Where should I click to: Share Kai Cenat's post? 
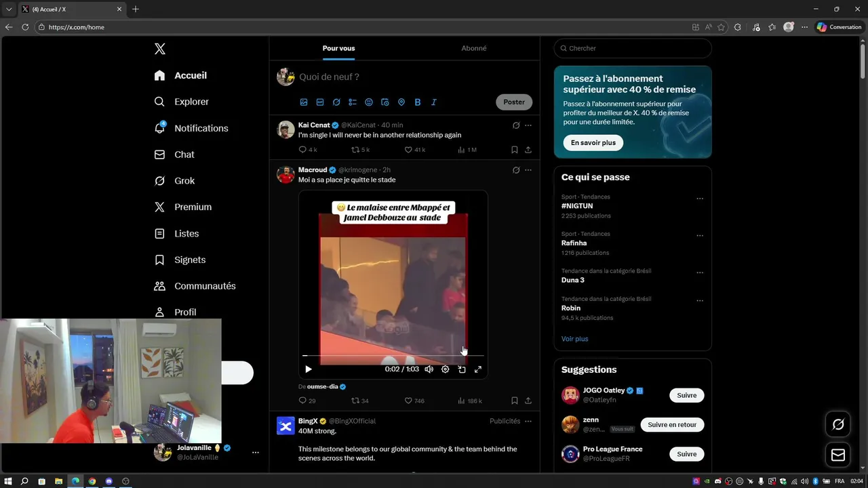(528, 150)
